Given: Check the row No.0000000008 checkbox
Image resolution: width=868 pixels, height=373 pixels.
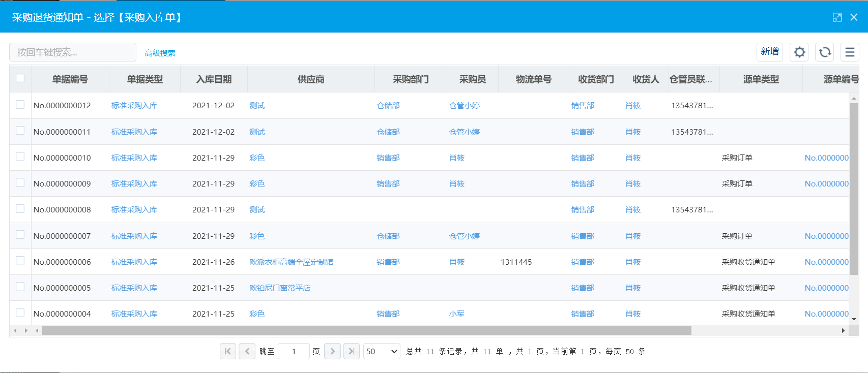Looking at the screenshot, I should pyautogui.click(x=20, y=209).
